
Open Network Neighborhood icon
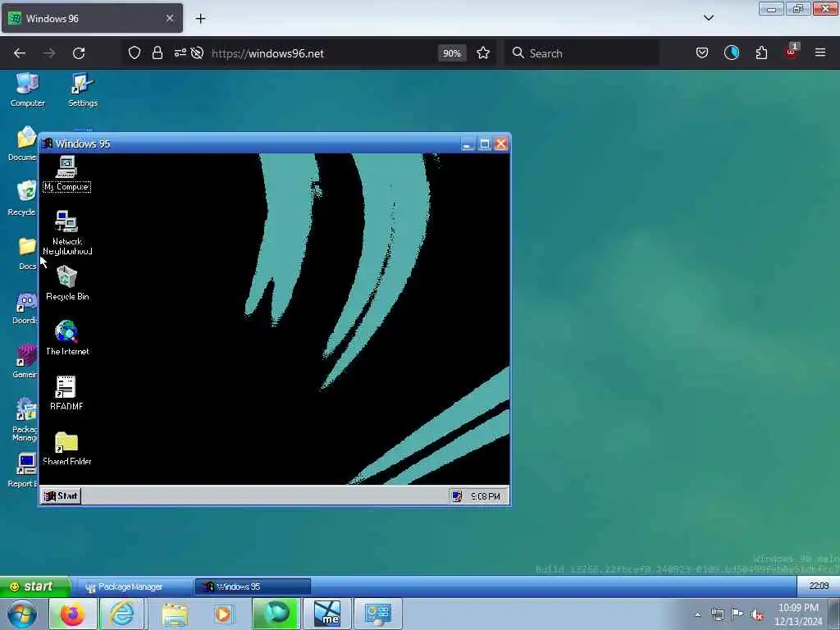tap(67, 232)
